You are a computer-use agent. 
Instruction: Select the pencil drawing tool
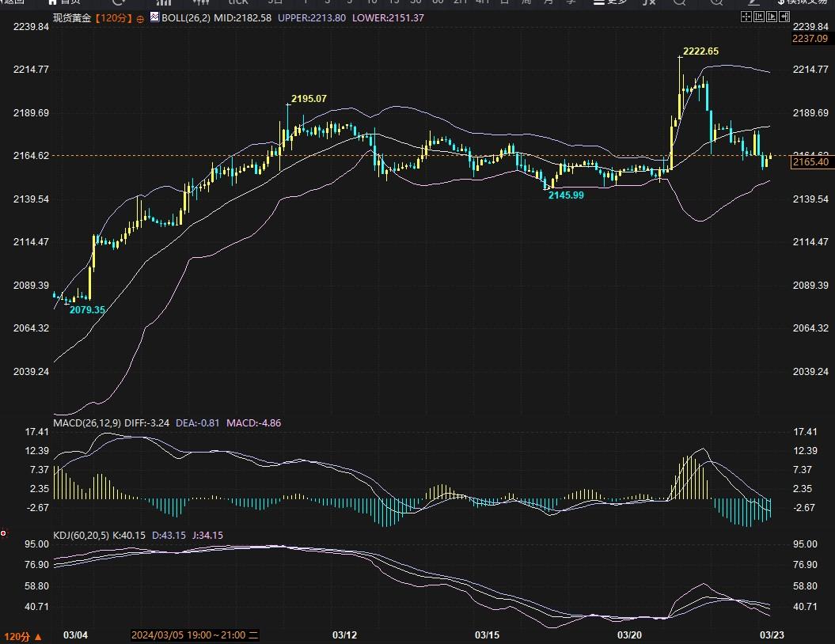point(754,2)
